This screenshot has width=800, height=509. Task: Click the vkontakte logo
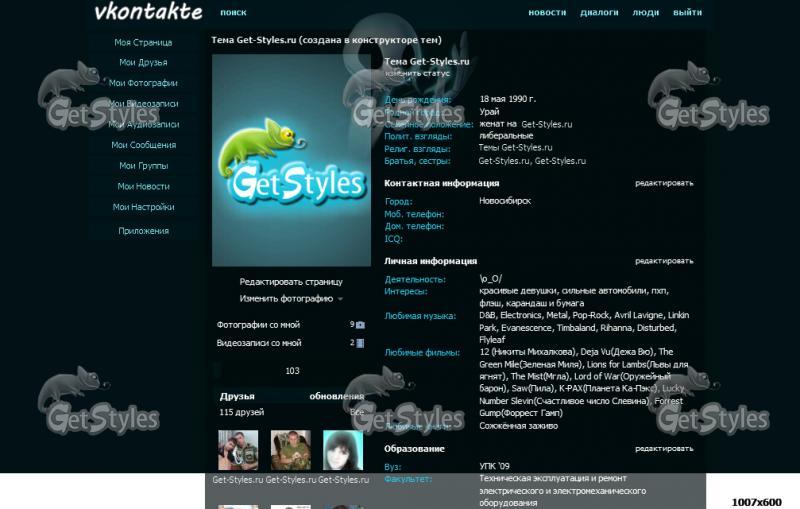[148, 13]
